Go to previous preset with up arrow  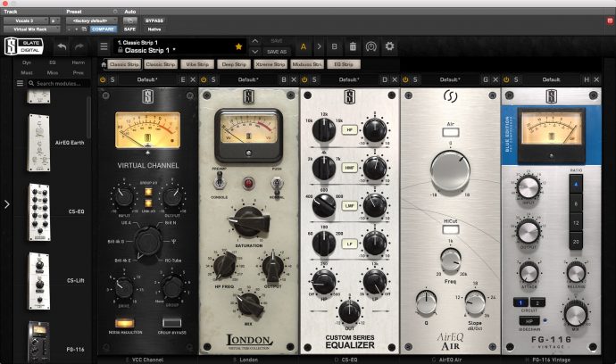[x=255, y=41]
